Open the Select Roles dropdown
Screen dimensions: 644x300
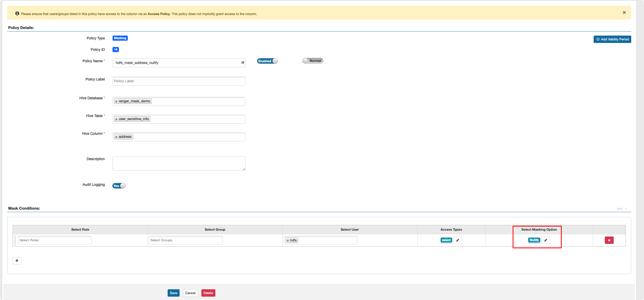55,240
